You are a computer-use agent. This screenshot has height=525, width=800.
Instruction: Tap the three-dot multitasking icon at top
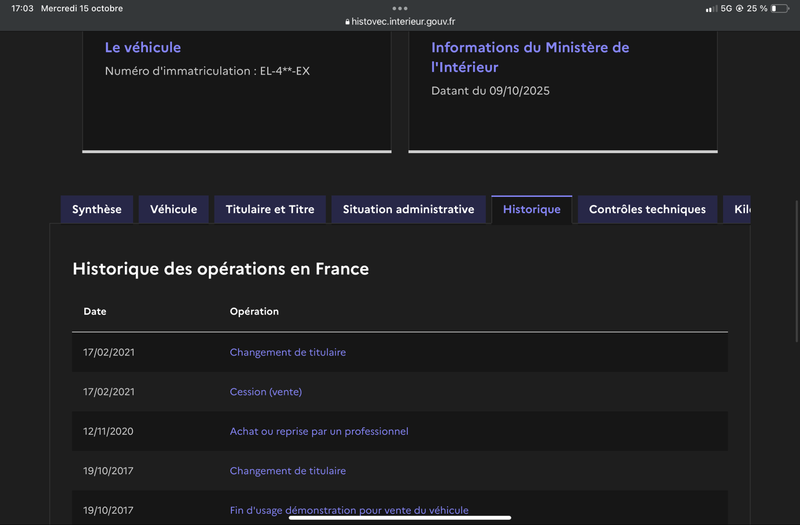pyautogui.click(x=399, y=8)
